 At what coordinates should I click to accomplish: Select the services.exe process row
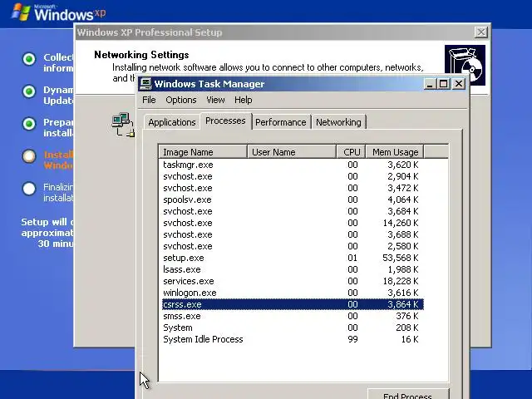coord(293,281)
